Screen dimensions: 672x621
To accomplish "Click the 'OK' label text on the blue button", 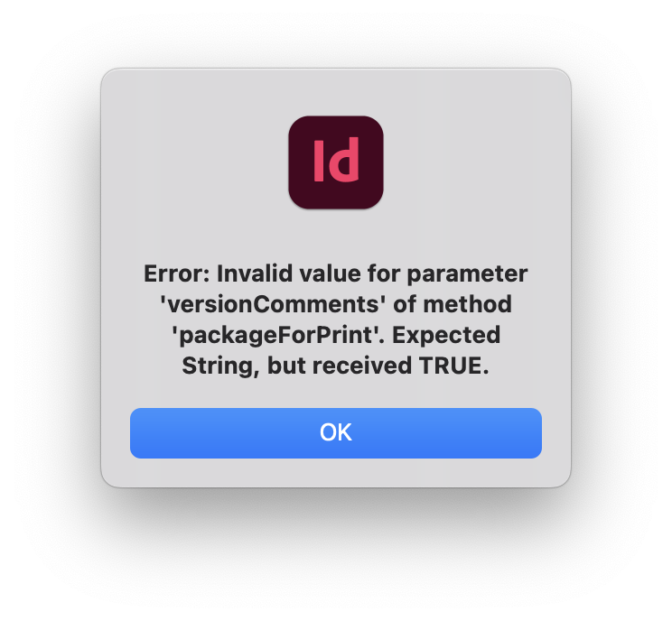I will tap(336, 432).
